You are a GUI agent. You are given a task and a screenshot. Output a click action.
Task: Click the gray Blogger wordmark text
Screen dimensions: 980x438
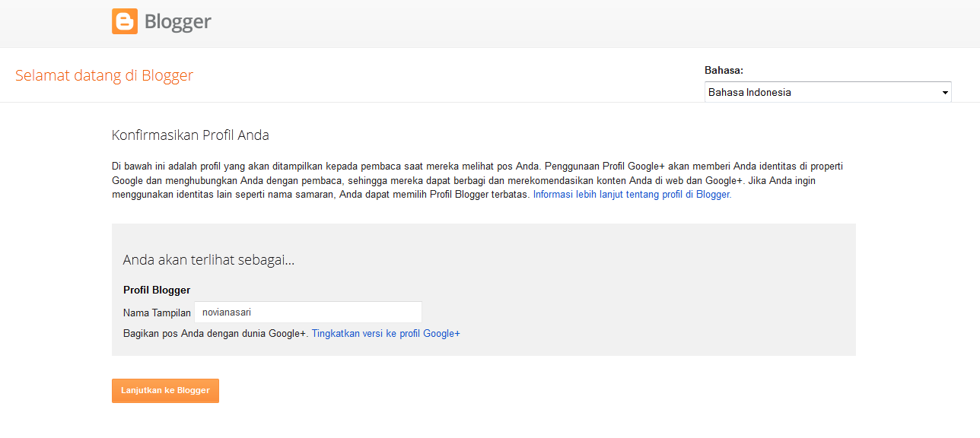(178, 22)
